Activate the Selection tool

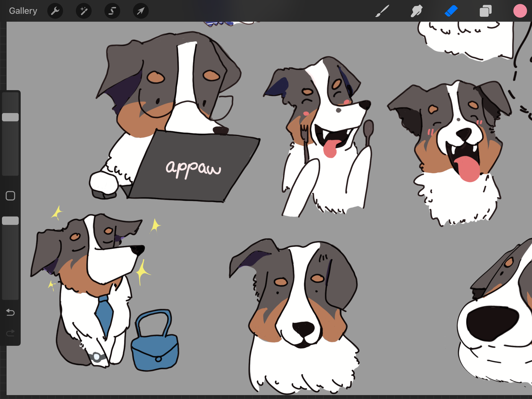pos(112,11)
